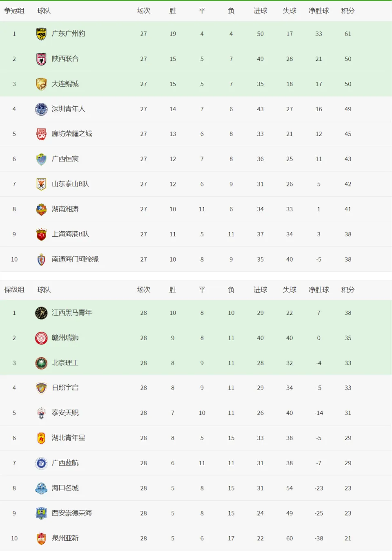Click the 广东广州豹 team logo
392x560 pixels.
(x=41, y=34)
